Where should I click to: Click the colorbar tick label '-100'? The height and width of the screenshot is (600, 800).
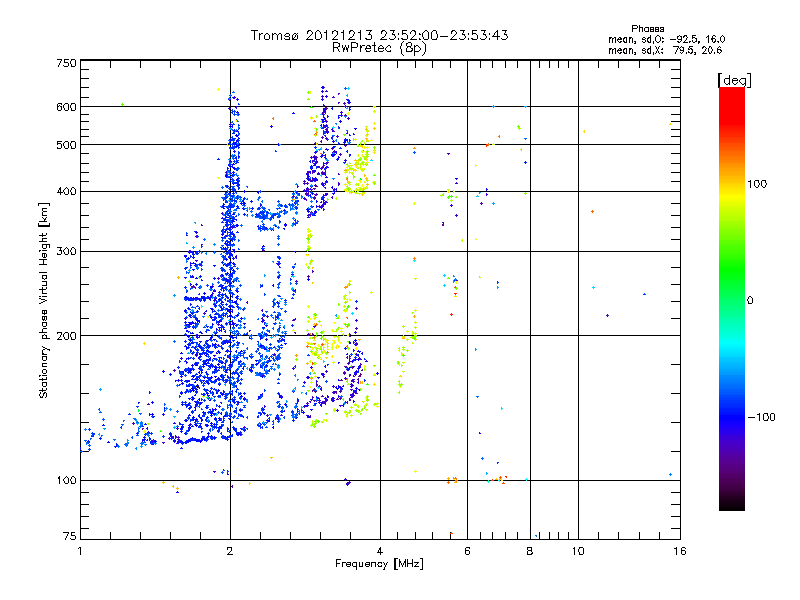[x=761, y=417]
